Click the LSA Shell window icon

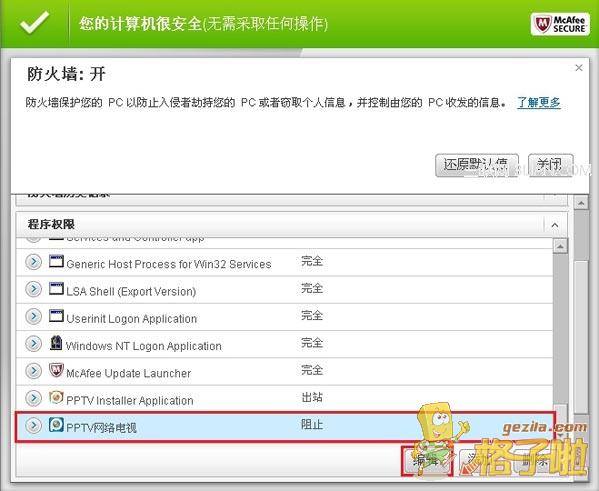[56, 288]
